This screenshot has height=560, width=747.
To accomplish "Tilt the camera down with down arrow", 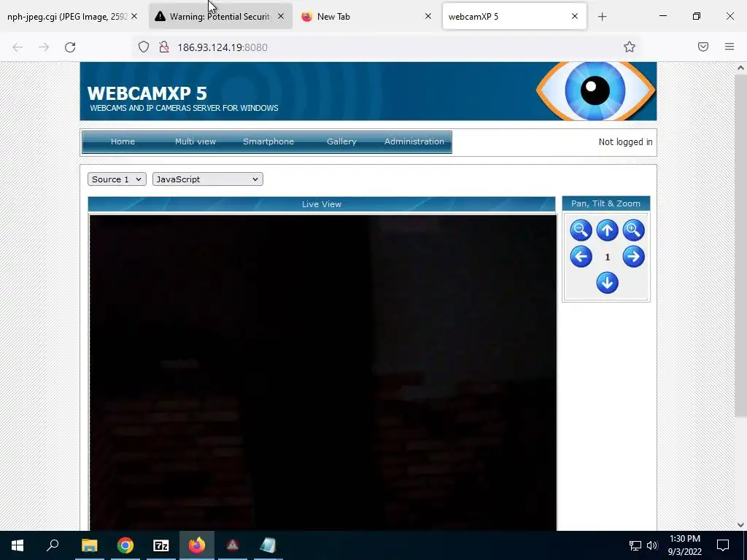I will pyautogui.click(x=607, y=283).
